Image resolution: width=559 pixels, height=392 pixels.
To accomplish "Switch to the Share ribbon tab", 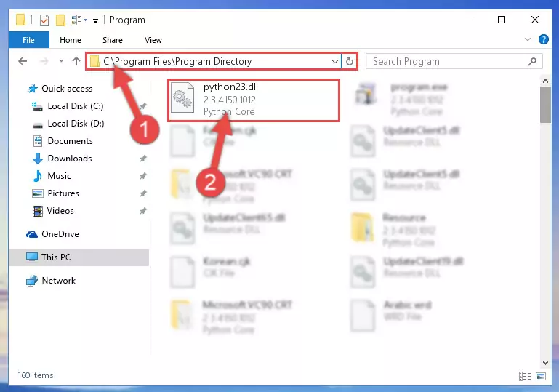I will [112, 40].
